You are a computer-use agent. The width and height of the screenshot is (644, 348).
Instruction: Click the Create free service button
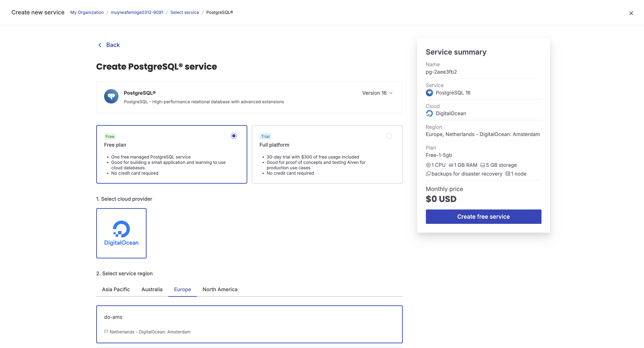click(484, 217)
